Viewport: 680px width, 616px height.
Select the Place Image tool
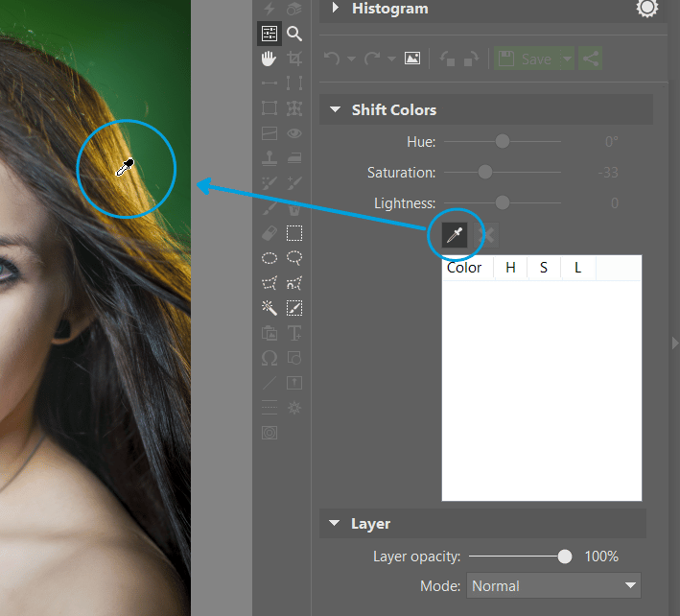tap(270, 333)
